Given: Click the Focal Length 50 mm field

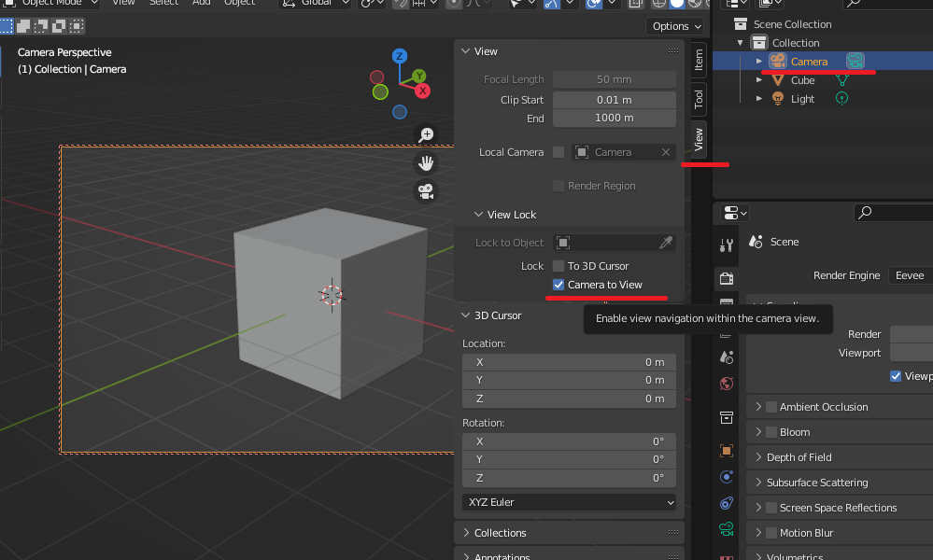Looking at the screenshot, I should point(615,79).
